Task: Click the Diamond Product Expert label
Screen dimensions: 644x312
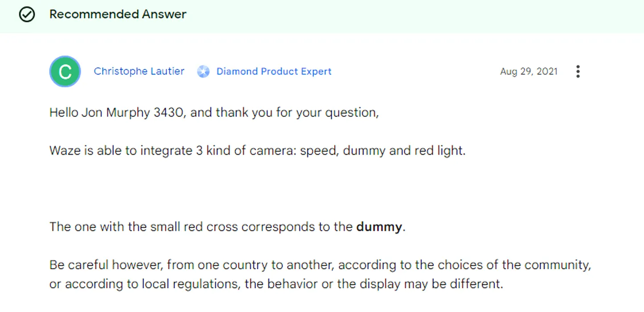Action: 274,71
